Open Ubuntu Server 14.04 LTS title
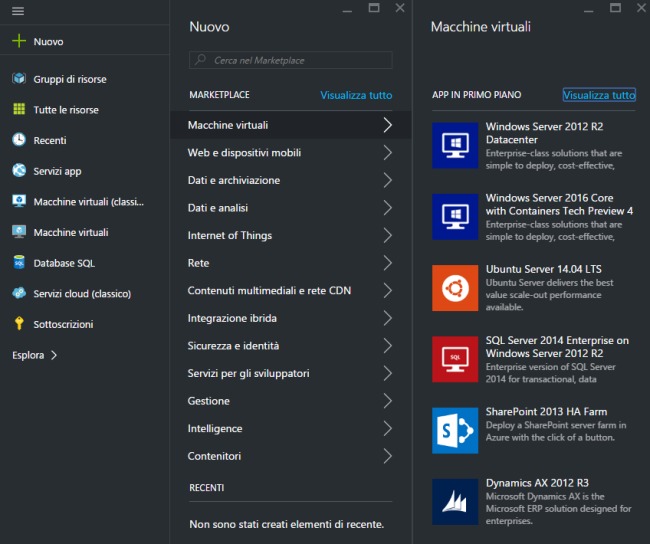Image resolution: width=650 pixels, height=544 pixels. [543, 269]
